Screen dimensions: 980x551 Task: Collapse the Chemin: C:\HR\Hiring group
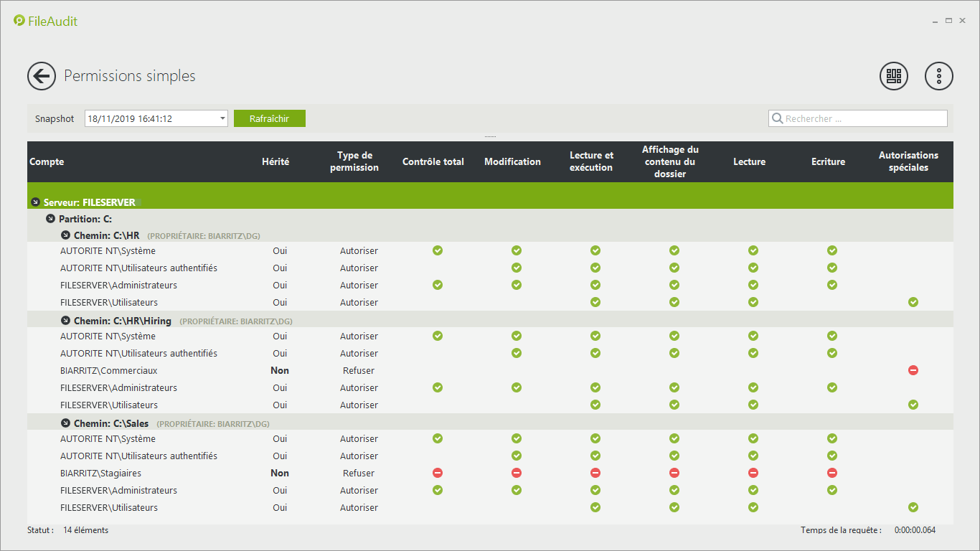coord(65,321)
